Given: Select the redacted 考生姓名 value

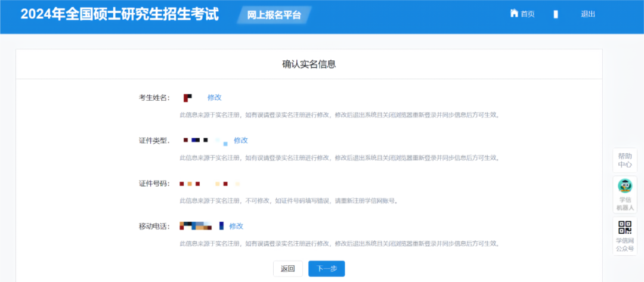Looking at the screenshot, I should click(x=188, y=98).
